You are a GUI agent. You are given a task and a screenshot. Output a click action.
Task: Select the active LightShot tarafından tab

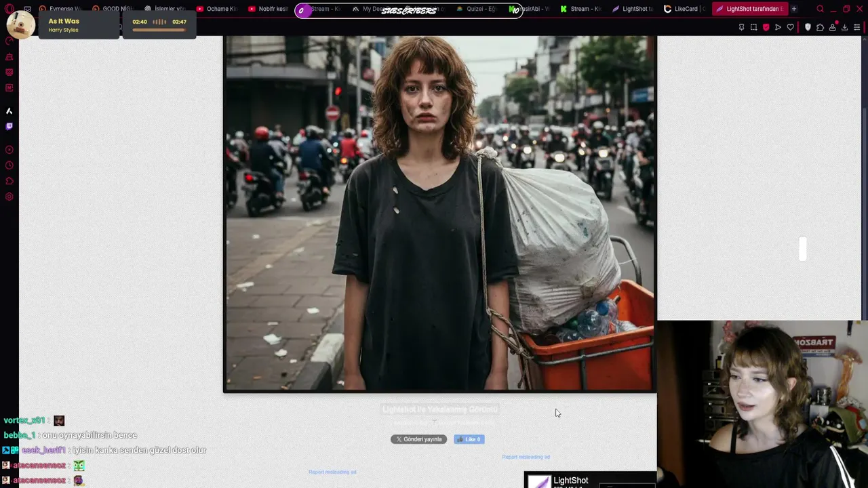(x=749, y=9)
